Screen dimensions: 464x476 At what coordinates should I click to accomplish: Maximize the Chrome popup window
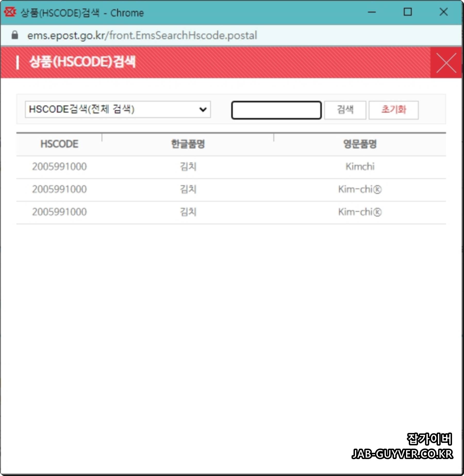point(408,12)
